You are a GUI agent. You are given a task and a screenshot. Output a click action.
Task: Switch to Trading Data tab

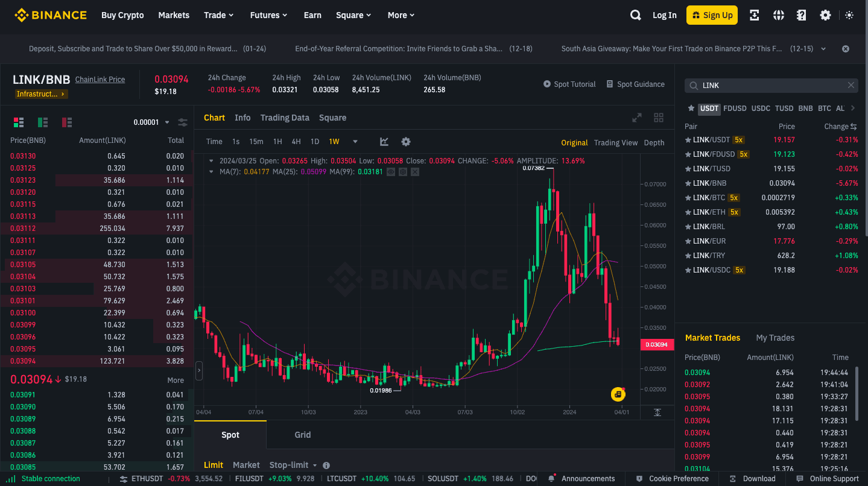coord(285,118)
